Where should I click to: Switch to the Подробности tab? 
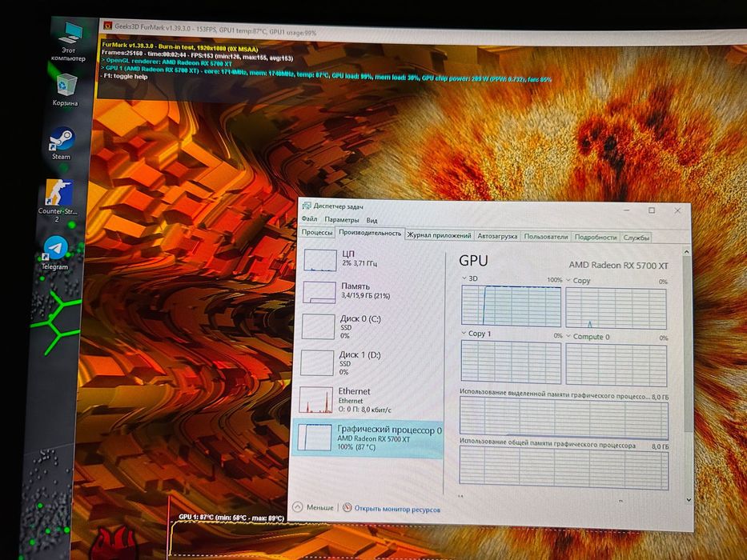point(596,237)
